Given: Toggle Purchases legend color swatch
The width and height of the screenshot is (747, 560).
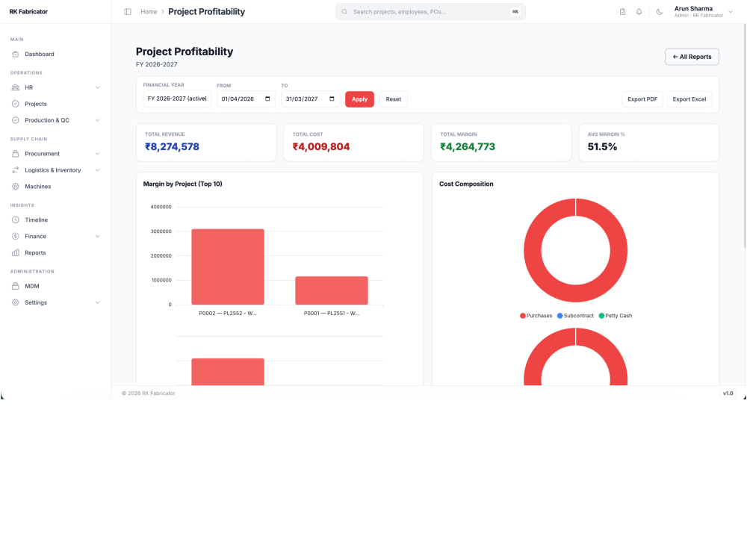Looking at the screenshot, I should coord(522,316).
